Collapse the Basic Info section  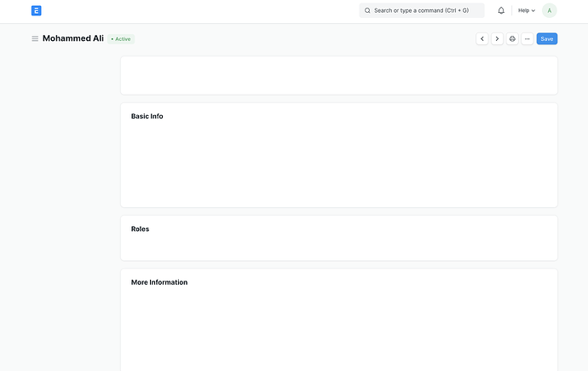click(147, 116)
